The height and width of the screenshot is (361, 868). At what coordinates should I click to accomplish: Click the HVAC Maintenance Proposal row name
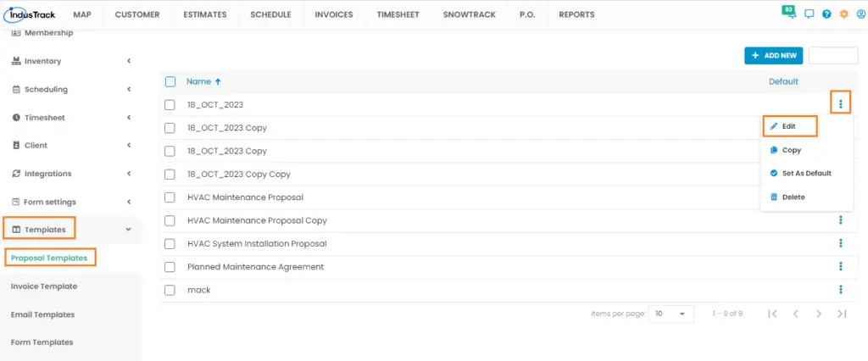[x=245, y=197]
